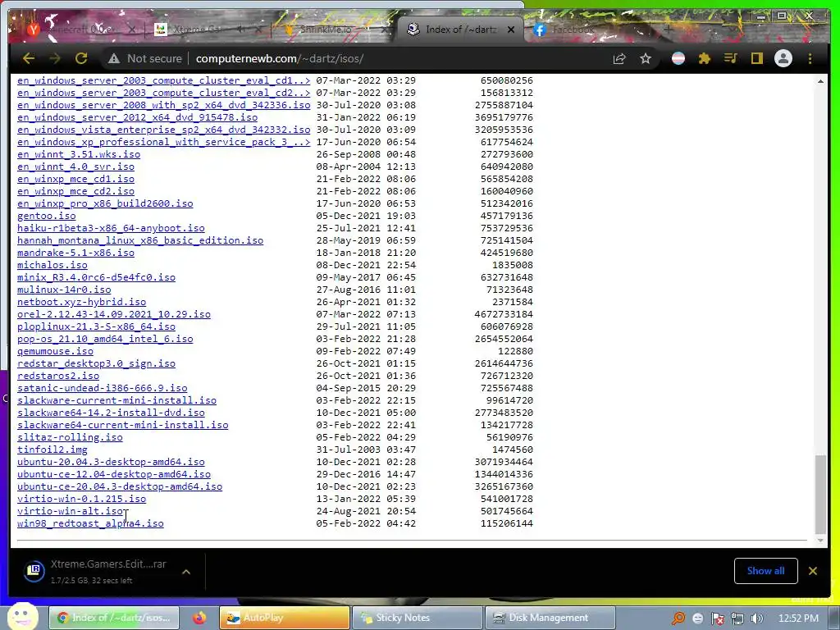Open the media controls toolbar icon
840x630 pixels.
[x=731, y=58]
